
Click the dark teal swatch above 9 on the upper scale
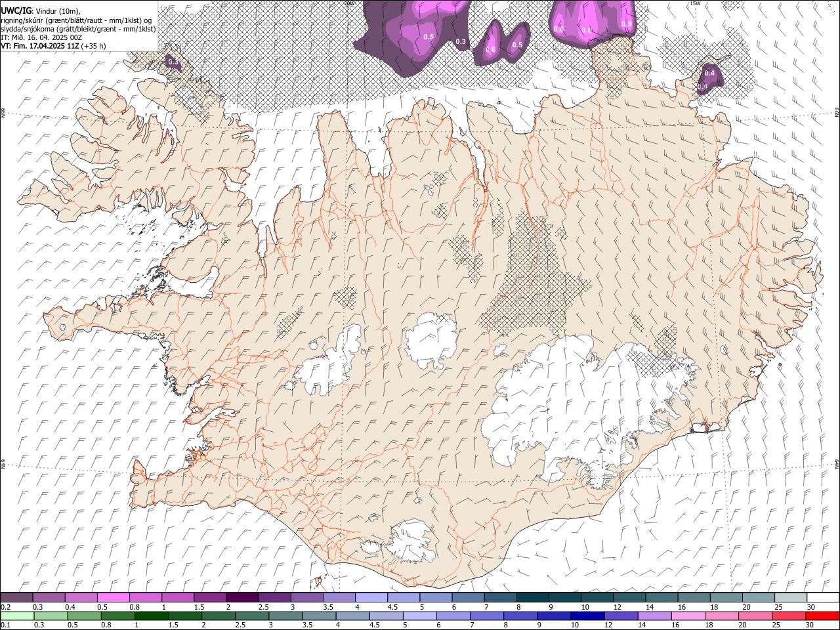(564, 597)
